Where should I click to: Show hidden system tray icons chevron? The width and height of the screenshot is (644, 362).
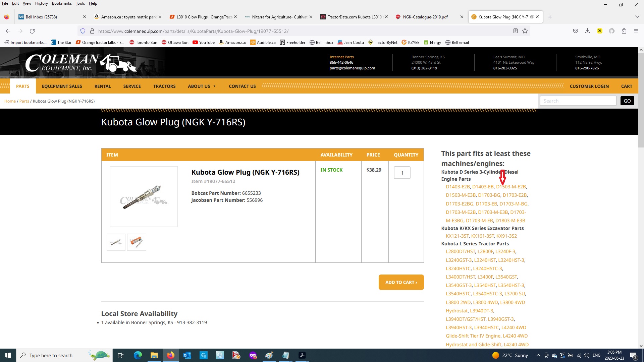coord(538,355)
